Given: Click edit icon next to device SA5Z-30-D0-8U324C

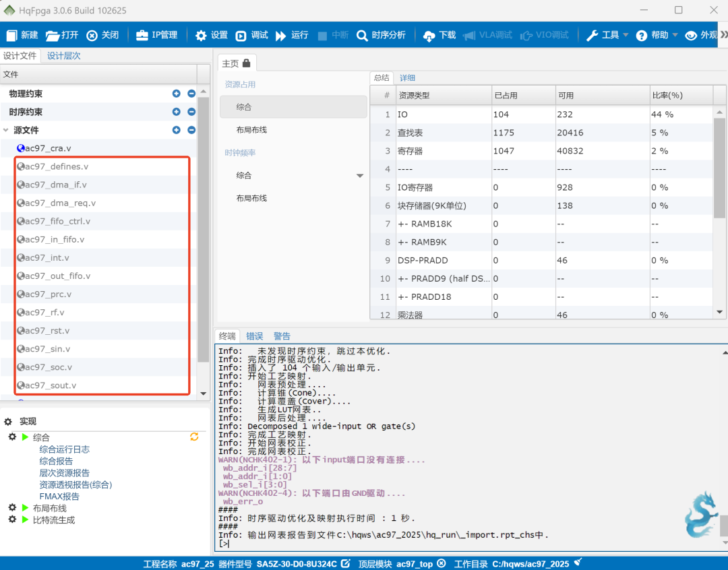Looking at the screenshot, I should pyautogui.click(x=346, y=563).
